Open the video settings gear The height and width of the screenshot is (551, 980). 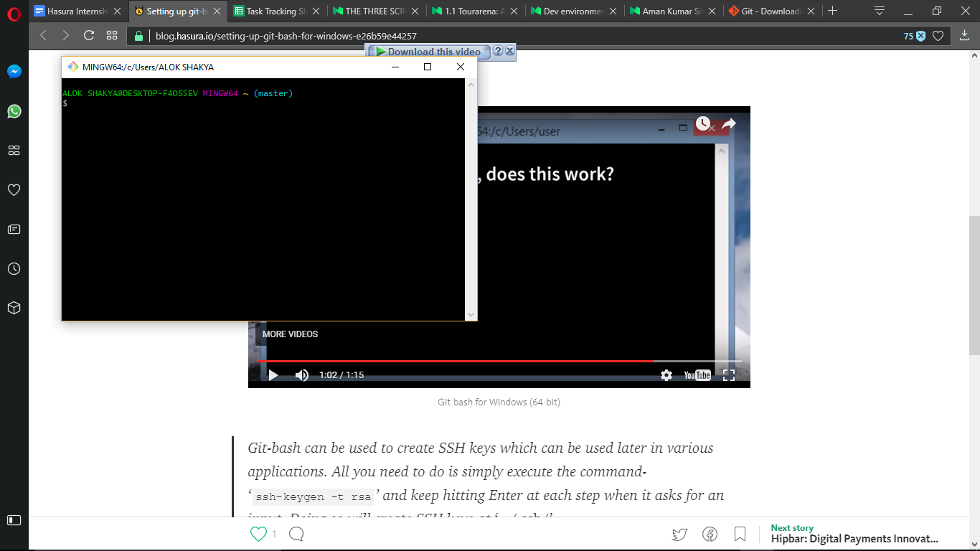click(x=666, y=375)
